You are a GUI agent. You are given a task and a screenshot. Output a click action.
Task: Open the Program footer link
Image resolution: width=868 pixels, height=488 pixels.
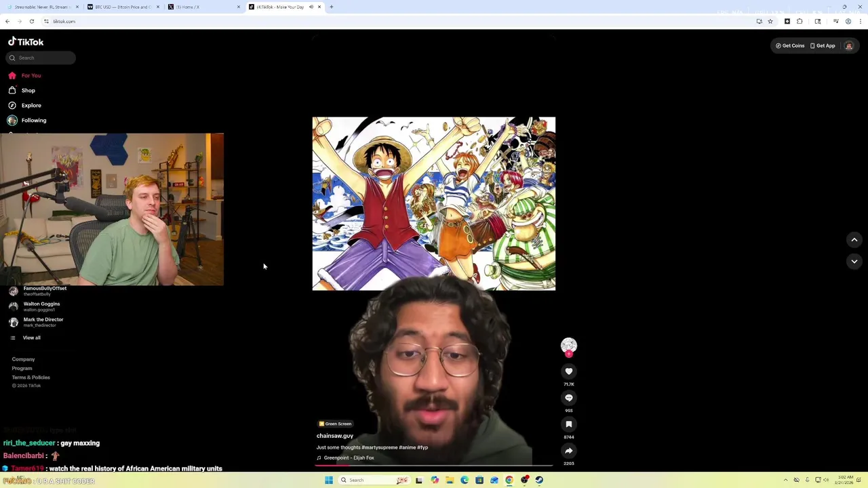(x=22, y=368)
